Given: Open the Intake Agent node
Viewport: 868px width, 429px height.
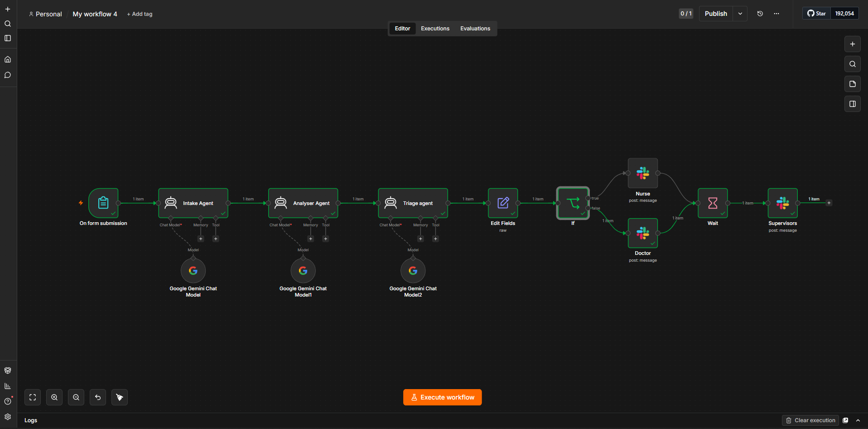Looking at the screenshot, I should pyautogui.click(x=193, y=203).
